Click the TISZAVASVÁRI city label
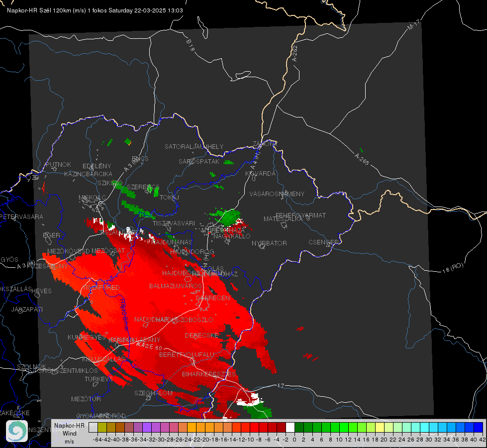This screenshot has width=487, height=448. click(174, 223)
